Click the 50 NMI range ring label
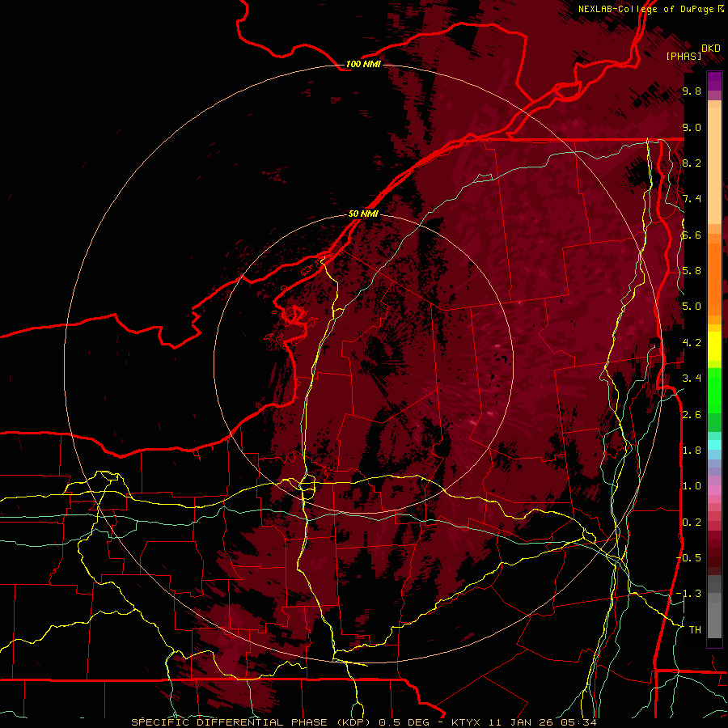The image size is (728, 728). tap(363, 214)
